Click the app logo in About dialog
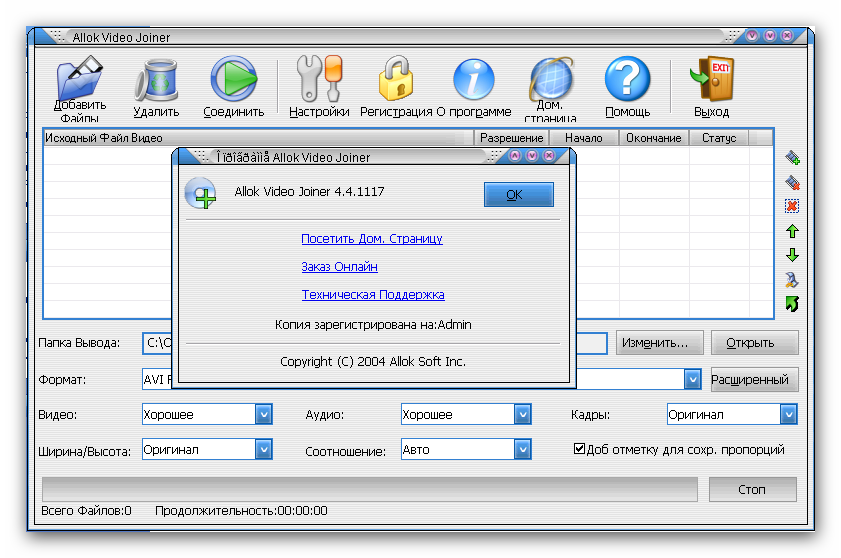Screen dimensions: 841x558 (200, 193)
